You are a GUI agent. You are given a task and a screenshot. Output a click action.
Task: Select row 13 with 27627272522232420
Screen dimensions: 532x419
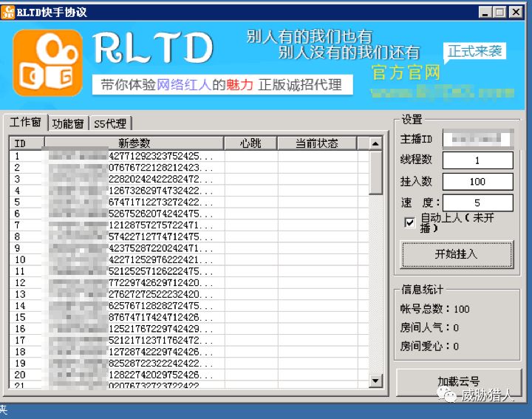189,295
